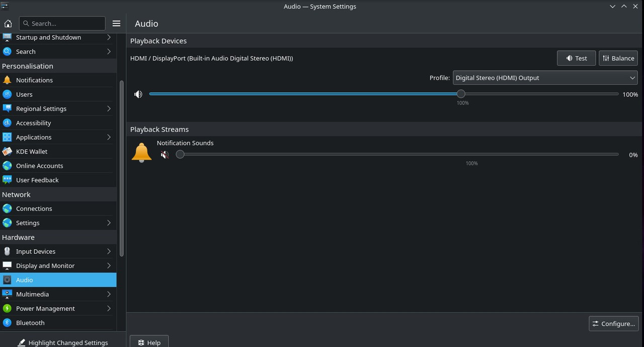This screenshot has height=347, width=644.
Task: Go to Accessibility settings
Action: click(x=58, y=123)
